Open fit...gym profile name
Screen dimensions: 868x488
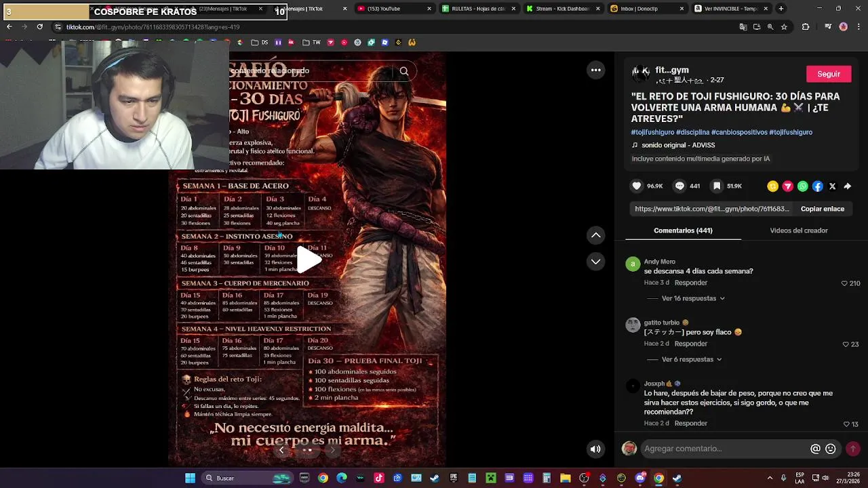pyautogui.click(x=672, y=70)
